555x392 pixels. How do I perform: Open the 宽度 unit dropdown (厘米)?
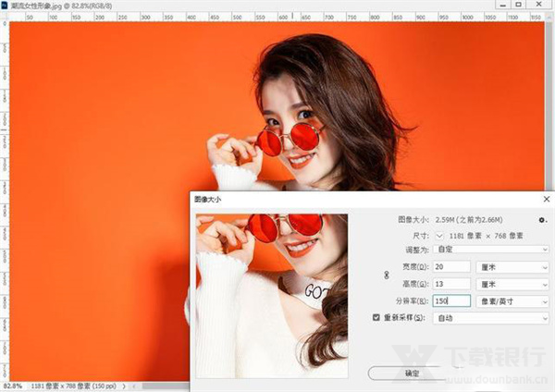tap(512, 266)
